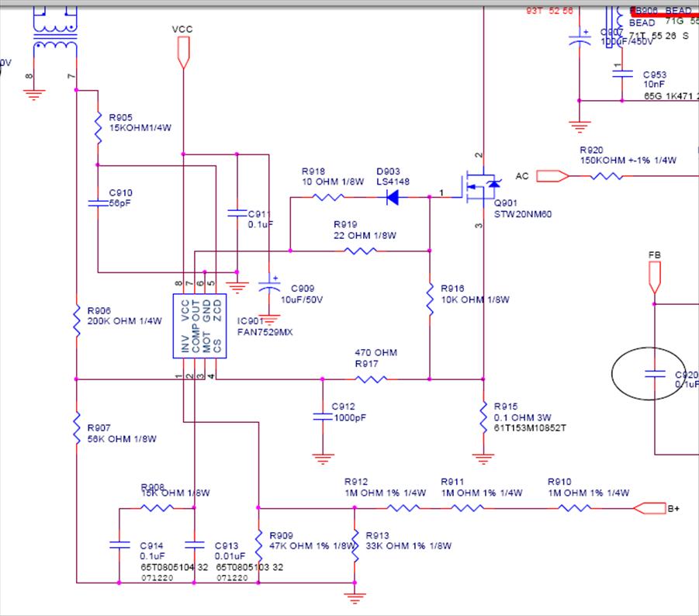Click the ground symbol under transformer pin 8
This screenshot has height=616, width=699.
point(34,95)
